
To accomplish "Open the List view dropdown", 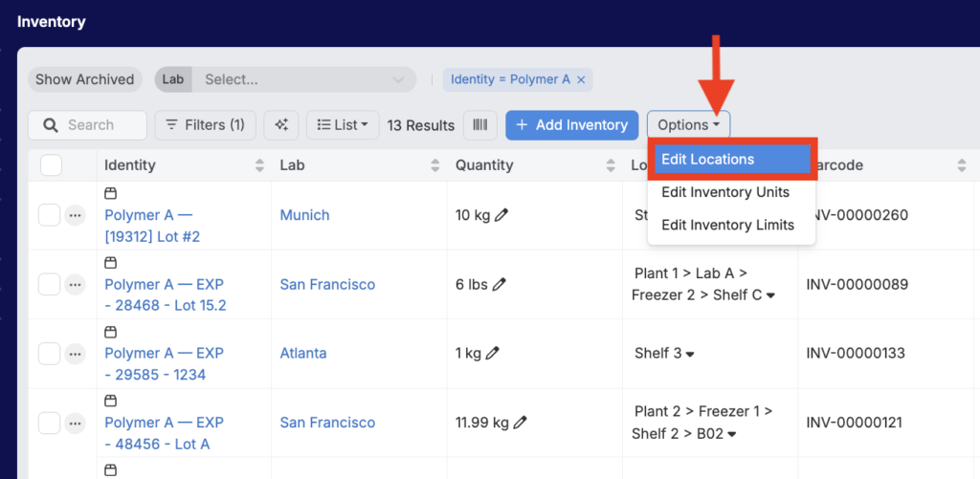I will click(x=343, y=125).
